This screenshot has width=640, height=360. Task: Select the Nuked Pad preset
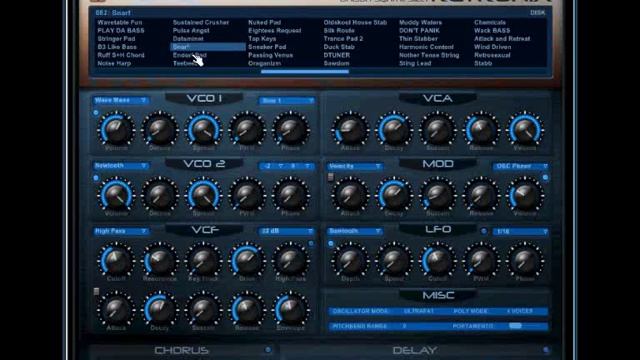point(264,22)
